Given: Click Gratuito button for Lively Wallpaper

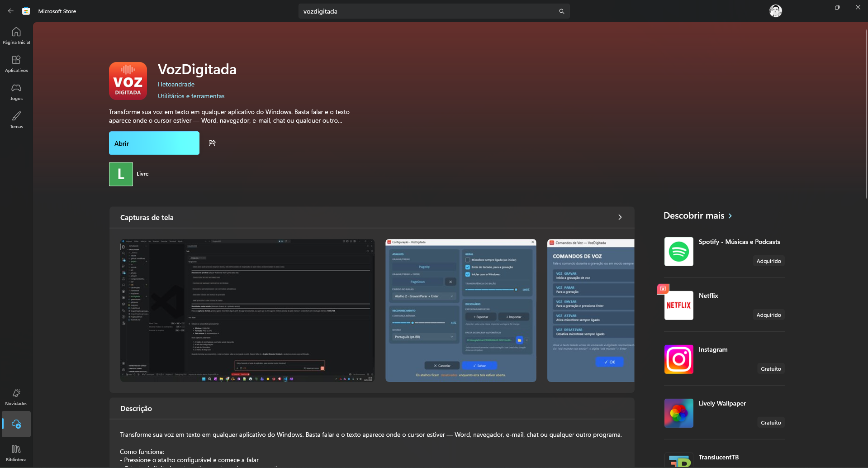Looking at the screenshot, I should coord(771,423).
